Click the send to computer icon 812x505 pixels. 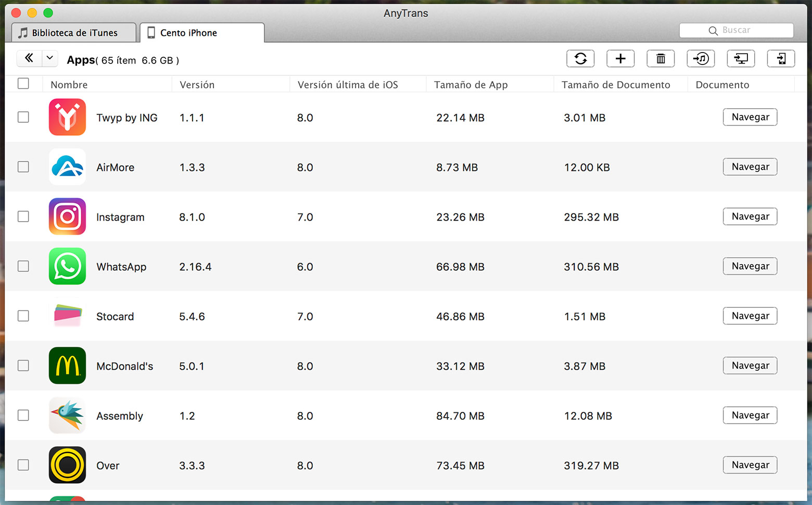741,59
